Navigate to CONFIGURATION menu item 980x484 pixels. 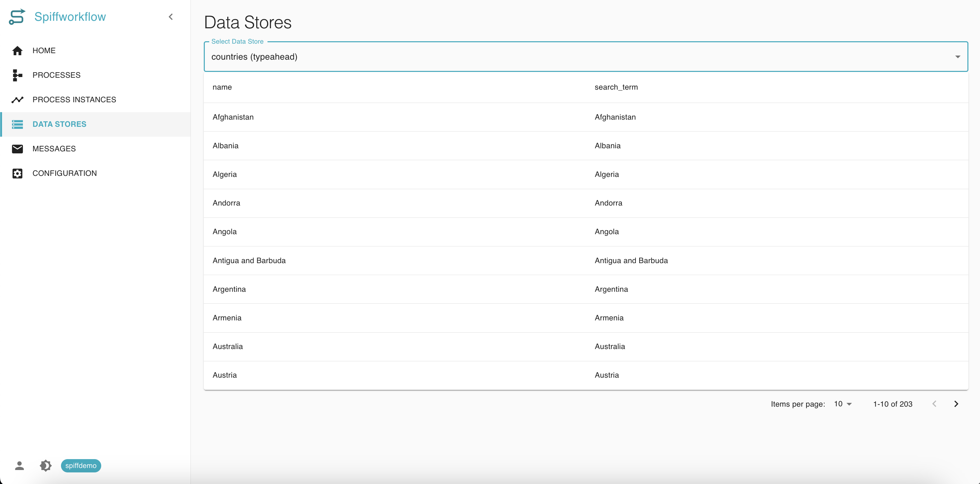95,173
